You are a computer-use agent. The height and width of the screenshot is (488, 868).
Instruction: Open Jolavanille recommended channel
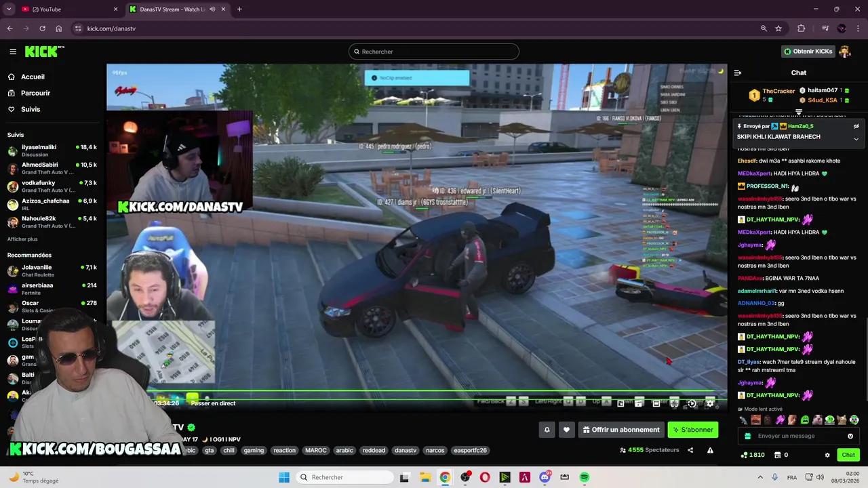tap(52, 270)
